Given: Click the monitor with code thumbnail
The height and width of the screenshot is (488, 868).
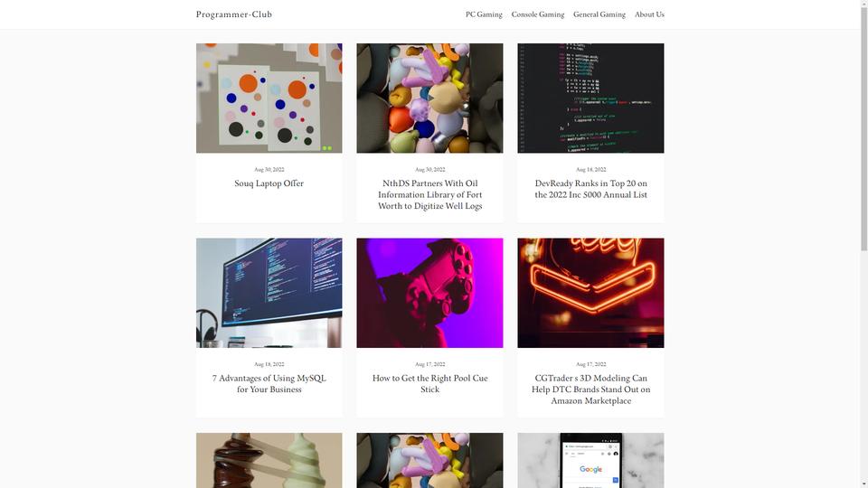Looking at the screenshot, I should [269, 293].
